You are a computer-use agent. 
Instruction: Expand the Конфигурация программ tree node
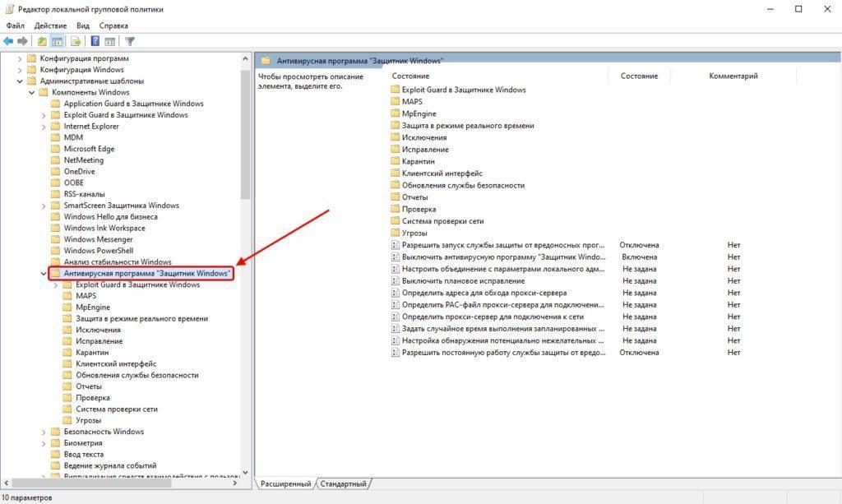(20, 58)
